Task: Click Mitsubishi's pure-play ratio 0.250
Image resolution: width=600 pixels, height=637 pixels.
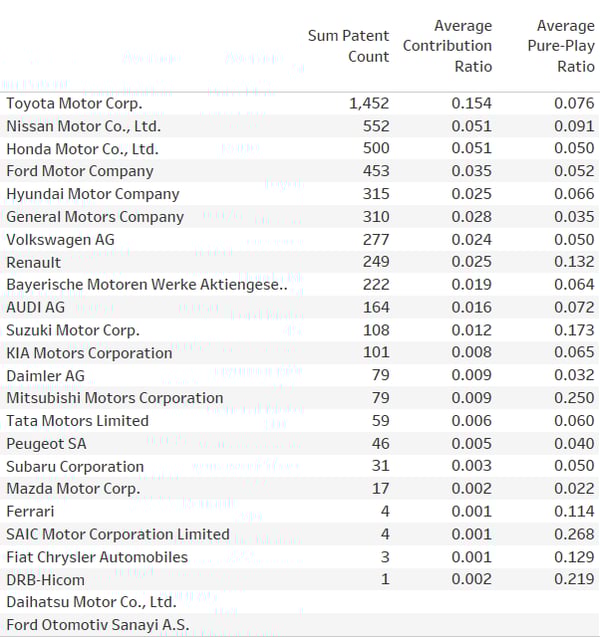Action: [574, 398]
